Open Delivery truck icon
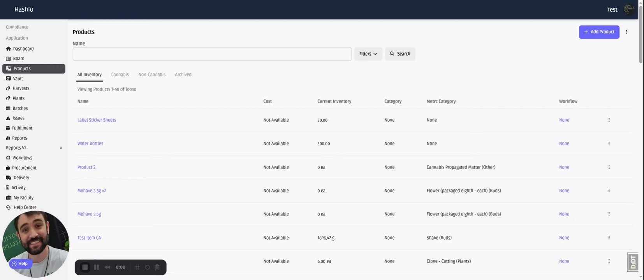 [9, 178]
